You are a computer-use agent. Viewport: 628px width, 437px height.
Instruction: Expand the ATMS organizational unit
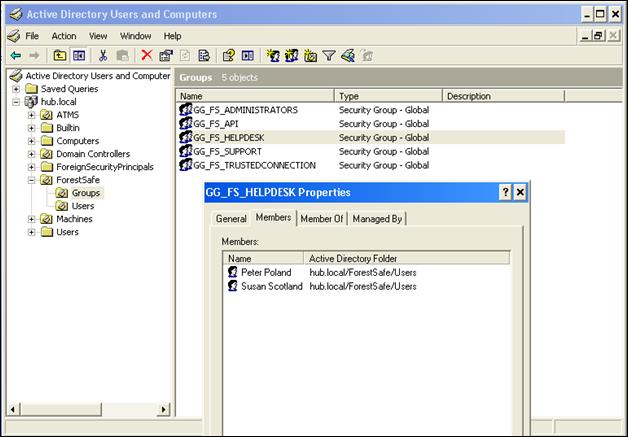(x=31, y=115)
